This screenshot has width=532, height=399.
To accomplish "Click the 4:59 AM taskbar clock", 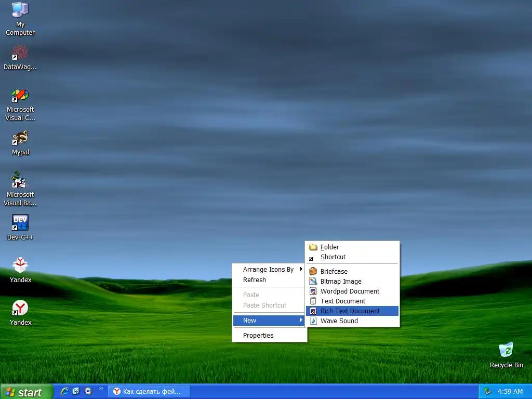I will [510, 392].
